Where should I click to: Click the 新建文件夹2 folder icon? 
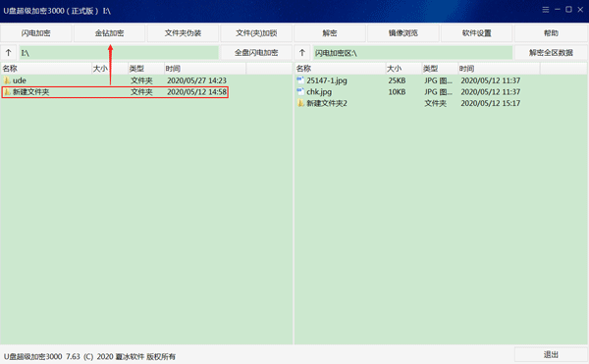click(x=300, y=103)
